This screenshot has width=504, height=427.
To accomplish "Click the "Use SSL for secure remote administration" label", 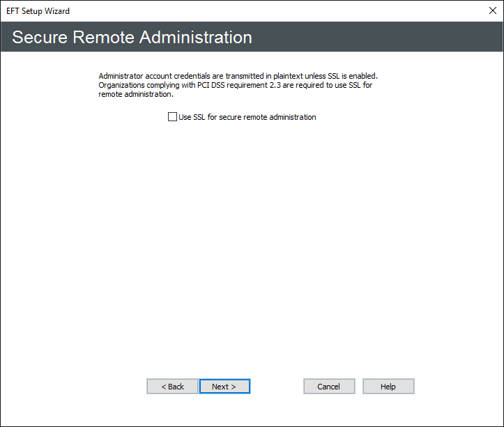I will tap(247, 117).
